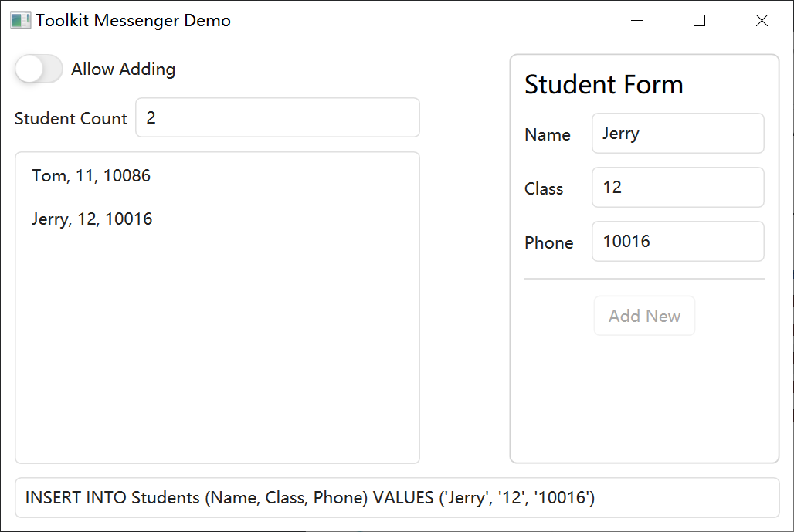The width and height of the screenshot is (794, 532).
Task: Click the Name field containing Jerry
Action: [677, 133]
